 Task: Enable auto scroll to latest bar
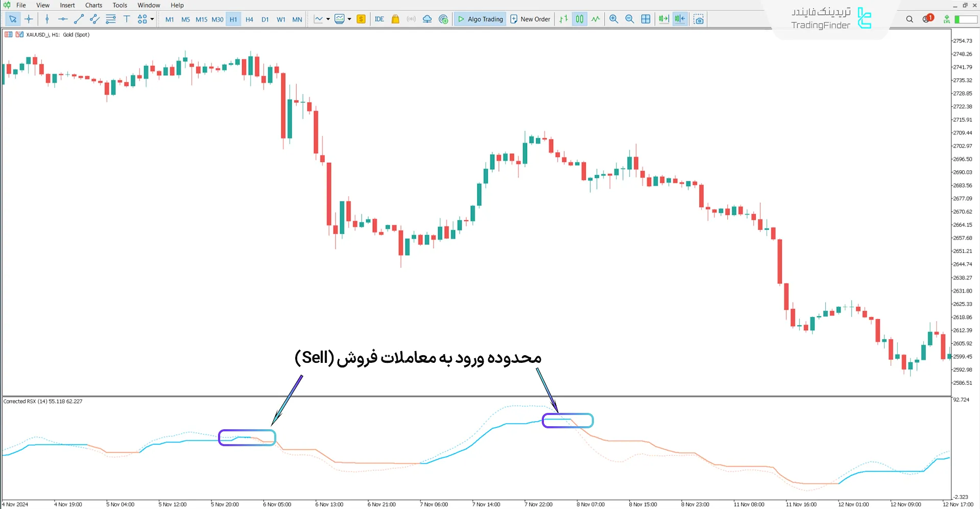click(x=663, y=19)
